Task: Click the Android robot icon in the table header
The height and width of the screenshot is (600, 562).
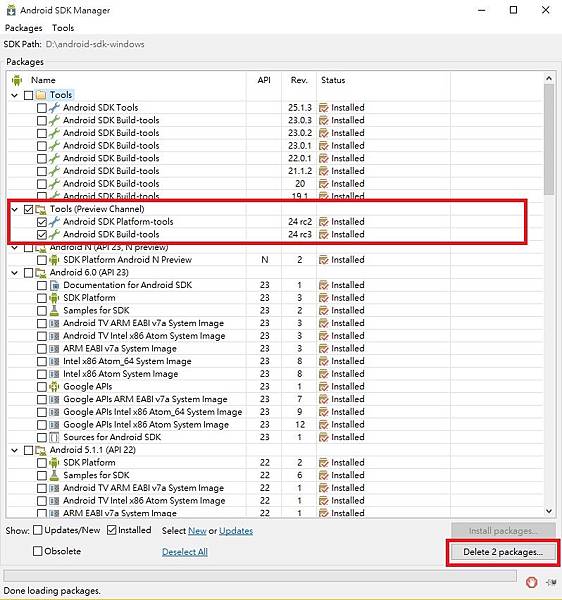Action: [17, 80]
